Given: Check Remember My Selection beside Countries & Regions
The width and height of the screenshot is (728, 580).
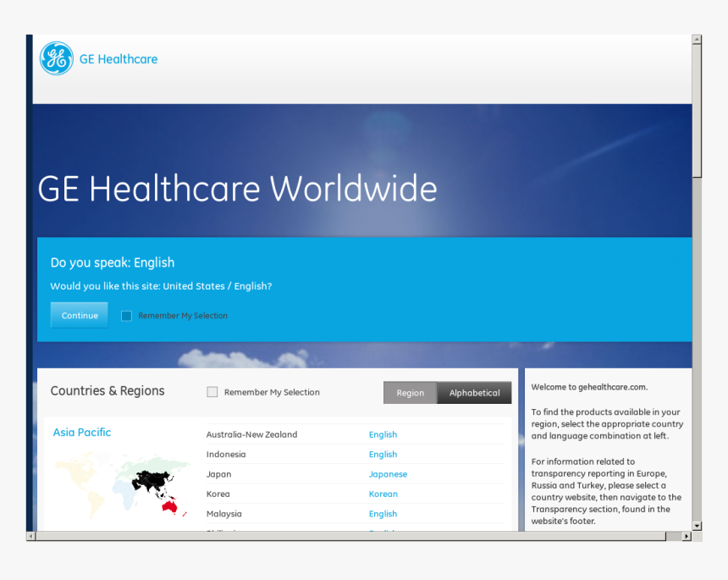Looking at the screenshot, I should (212, 392).
